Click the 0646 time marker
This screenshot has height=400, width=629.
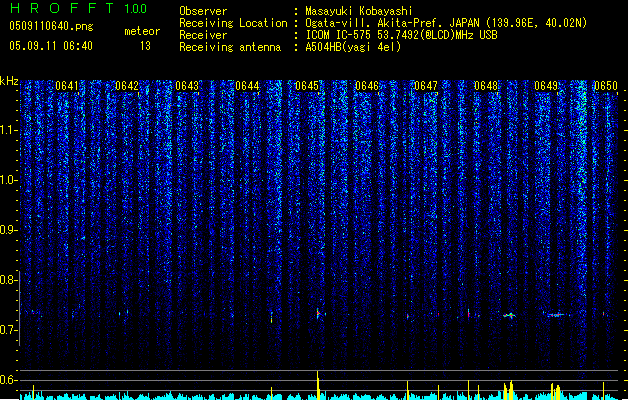[x=367, y=86]
